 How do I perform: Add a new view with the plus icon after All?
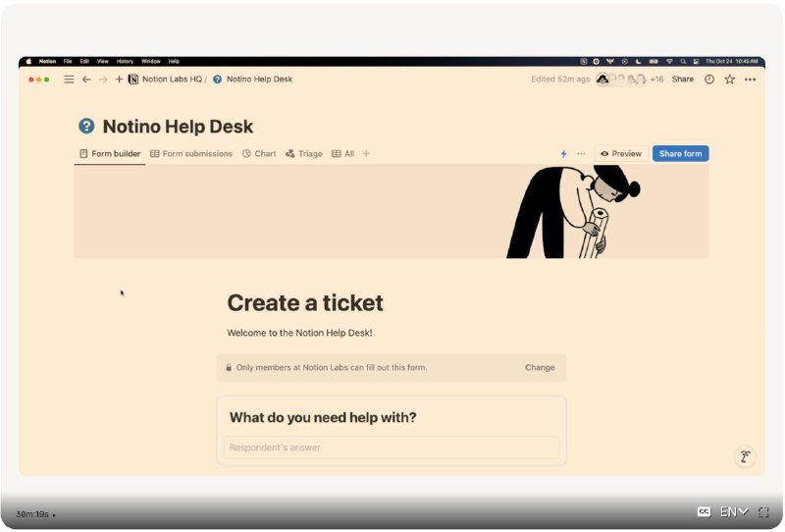366,153
